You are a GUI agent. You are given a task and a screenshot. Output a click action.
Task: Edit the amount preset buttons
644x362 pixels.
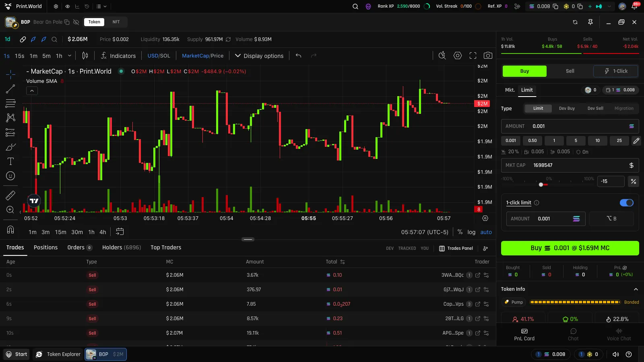pyautogui.click(x=636, y=141)
